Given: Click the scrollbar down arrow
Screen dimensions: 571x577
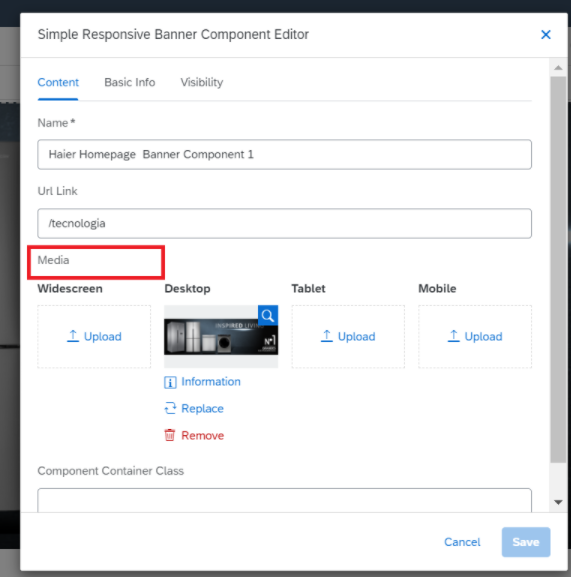Looking at the screenshot, I should pyautogui.click(x=558, y=502).
